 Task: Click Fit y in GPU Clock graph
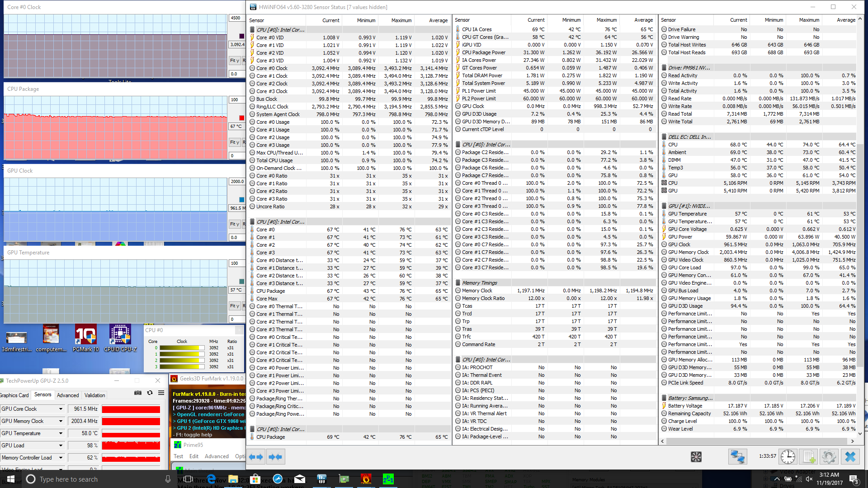pos(235,224)
